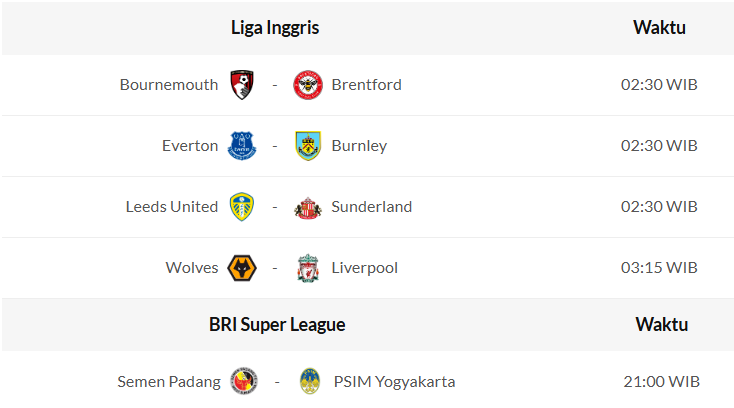Select the Everton club badge
734x408 pixels.
coord(242,146)
